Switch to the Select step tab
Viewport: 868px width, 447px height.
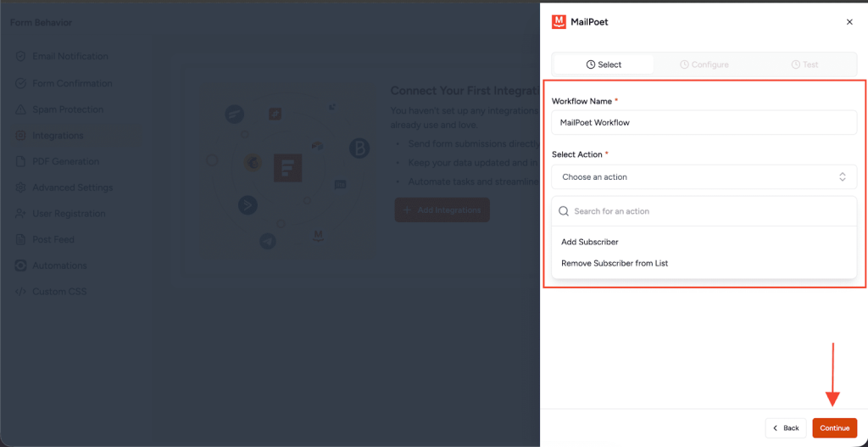(604, 64)
